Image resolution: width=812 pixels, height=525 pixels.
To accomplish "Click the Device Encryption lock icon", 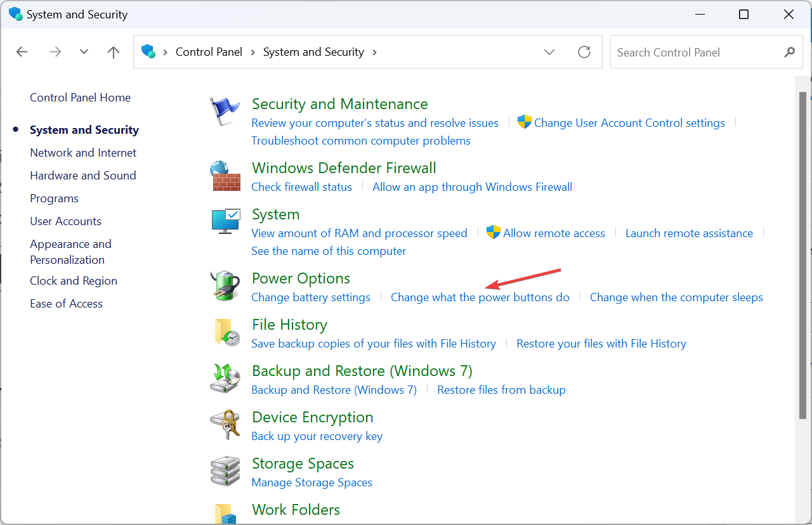I will [225, 425].
